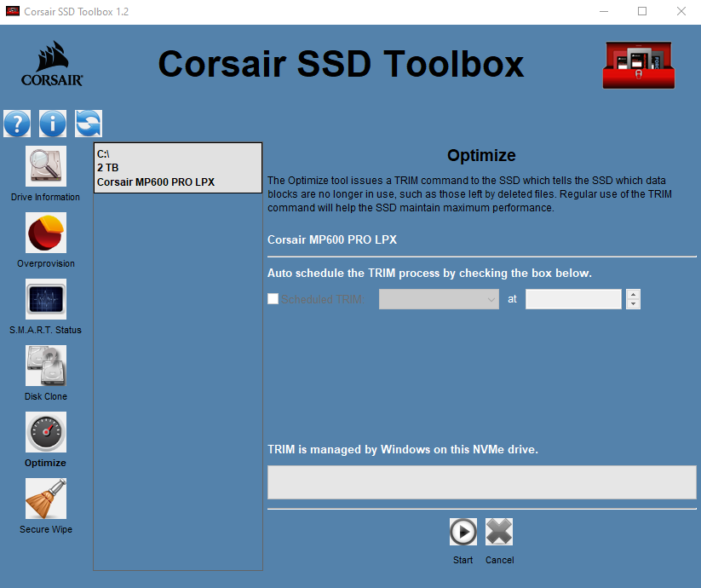The height and width of the screenshot is (588, 701).
Task: Click the scheduled time input field
Action: coord(573,299)
